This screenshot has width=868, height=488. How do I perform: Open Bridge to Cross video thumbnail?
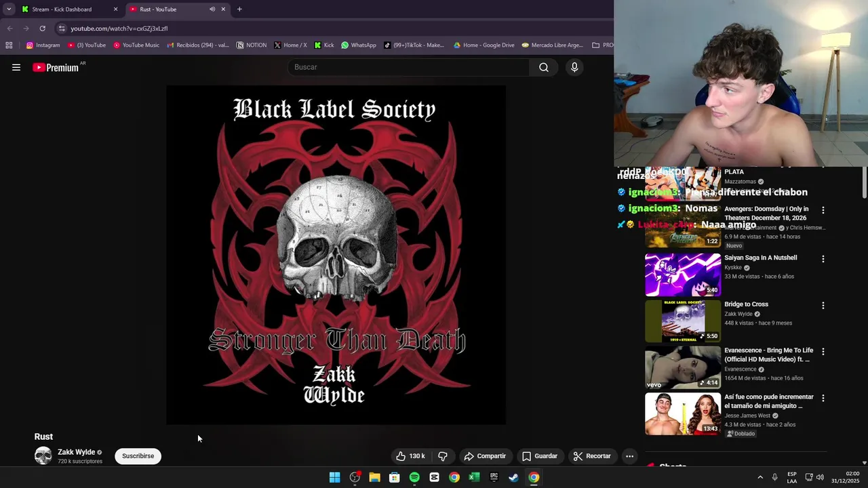pyautogui.click(x=683, y=321)
